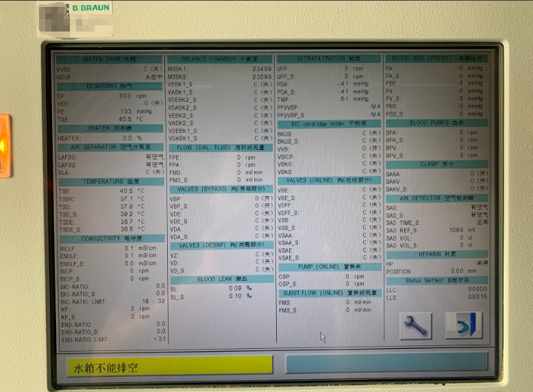Select the VALVES (ONLINE) header
Image resolution: width=533 pixels, height=392 pixels.
click(330, 180)
